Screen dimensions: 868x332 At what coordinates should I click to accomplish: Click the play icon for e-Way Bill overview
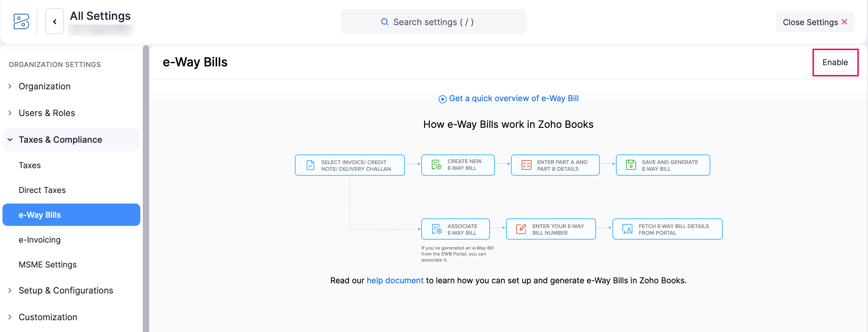(442, 99)
